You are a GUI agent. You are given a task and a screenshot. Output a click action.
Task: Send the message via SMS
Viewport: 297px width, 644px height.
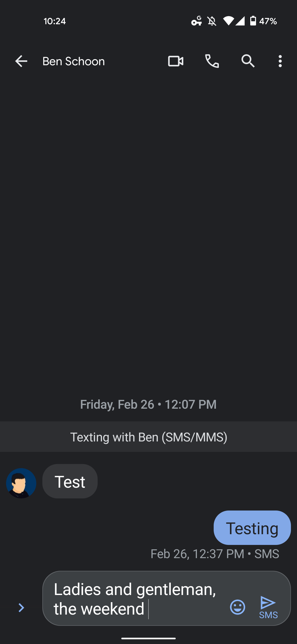point(268,607)
